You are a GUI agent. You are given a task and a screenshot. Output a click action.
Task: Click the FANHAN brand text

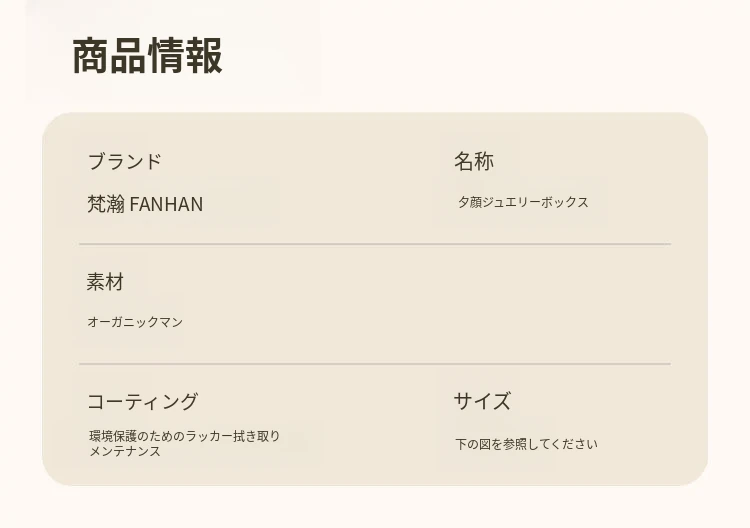166,204
